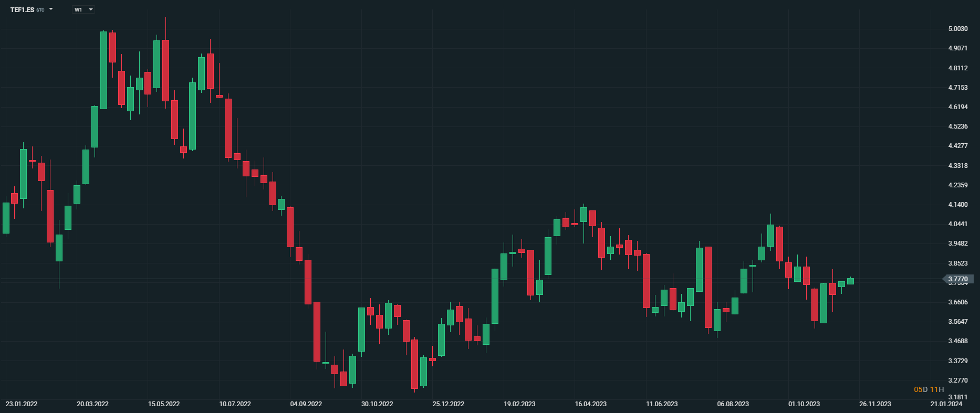
Task: Click the TEF1.ES symbol name
Action: [x=22, y=10]
